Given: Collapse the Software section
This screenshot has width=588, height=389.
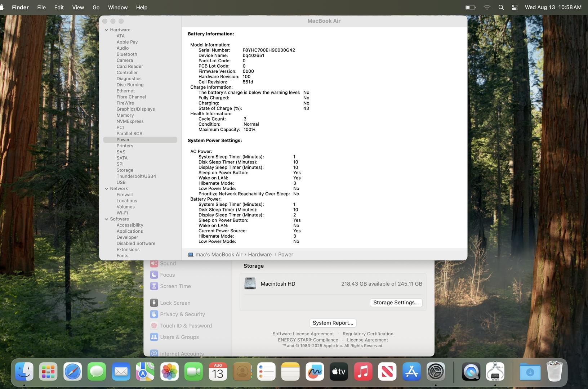Looking at the screenshot, I should [x=106, y=219].
